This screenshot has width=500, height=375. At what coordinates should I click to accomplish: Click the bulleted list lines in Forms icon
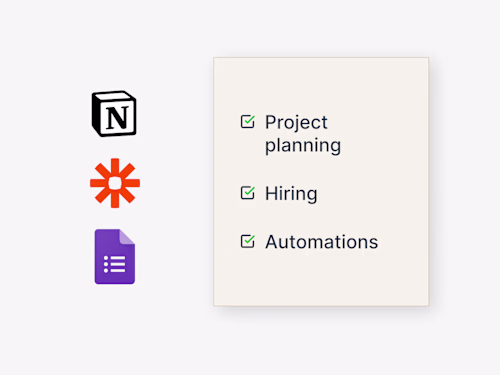point(115,264)
